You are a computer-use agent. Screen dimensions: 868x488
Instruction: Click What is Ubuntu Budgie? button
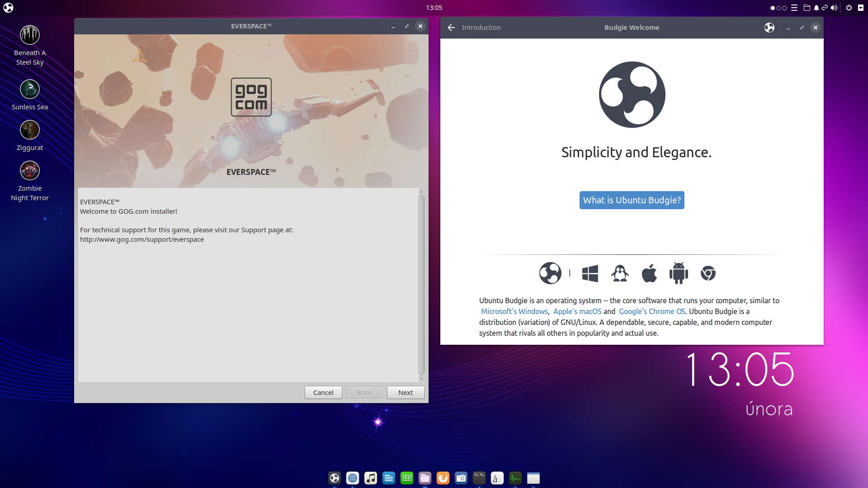click(632, 200)
